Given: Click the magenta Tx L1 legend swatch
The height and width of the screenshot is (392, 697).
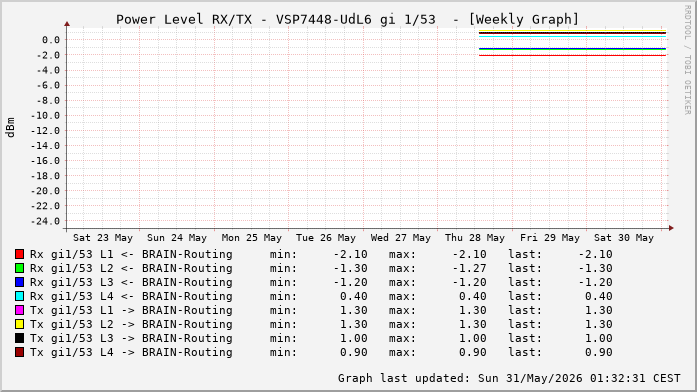Looking at the screenshot, I should tap(19, 310).
